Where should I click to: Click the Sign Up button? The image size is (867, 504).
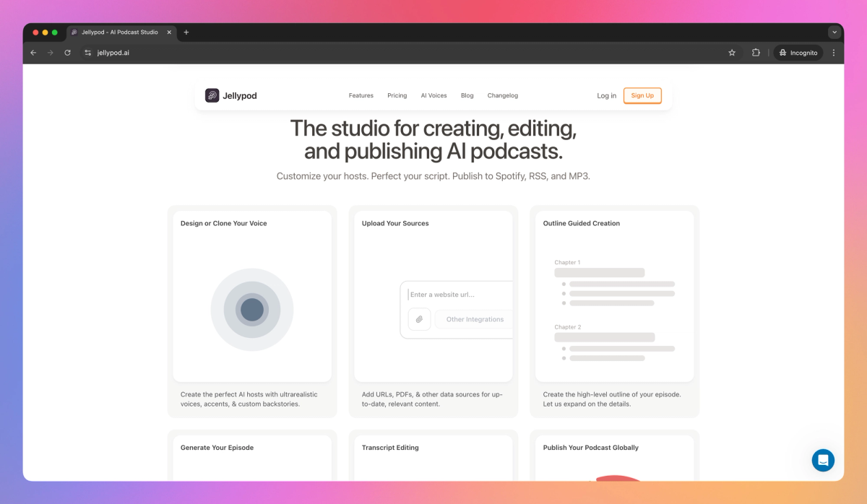(x=642, y=95)
